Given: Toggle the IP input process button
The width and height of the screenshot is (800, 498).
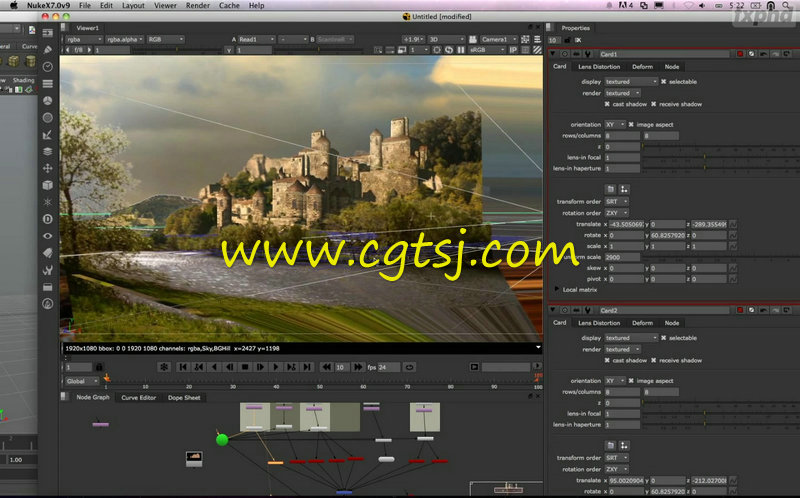Looking at the screenshot, I should point(514,50).
